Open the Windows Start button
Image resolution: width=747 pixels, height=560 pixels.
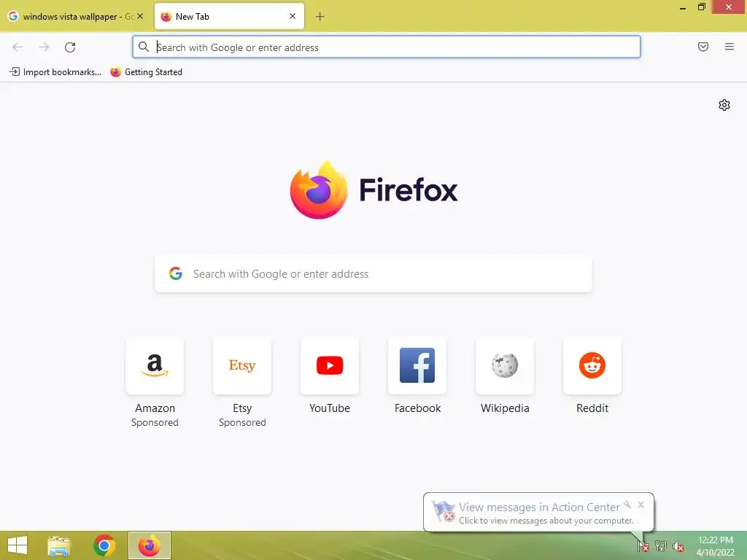tap(18, 545)
